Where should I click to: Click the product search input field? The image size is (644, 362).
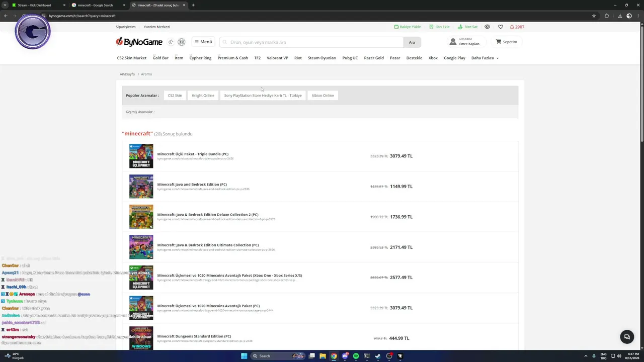[x=312, y=42]
